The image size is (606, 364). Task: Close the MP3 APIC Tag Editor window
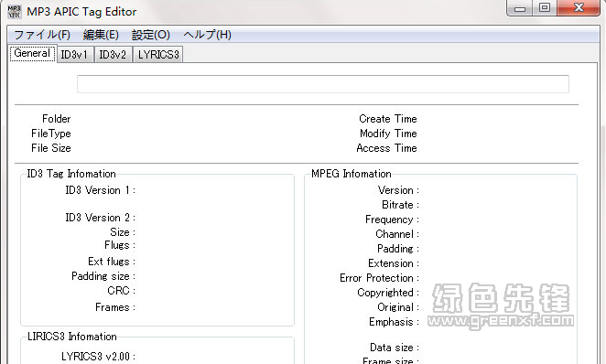579,7
